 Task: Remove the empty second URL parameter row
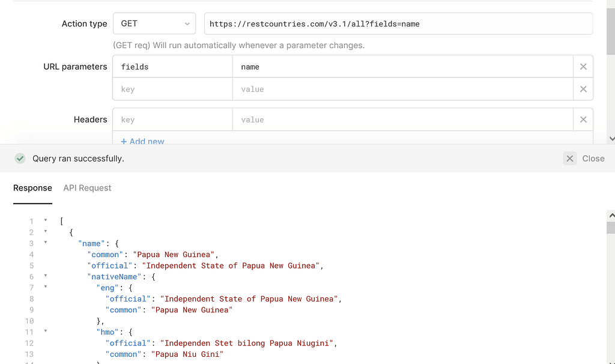pyautogui.click(x=583, y=89)
